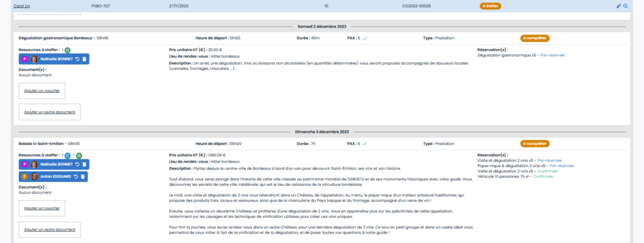Reset Nathalie BONNET's assignment in Balade in Saint-Emilion
Screen dimensions: 644x243
77,165
